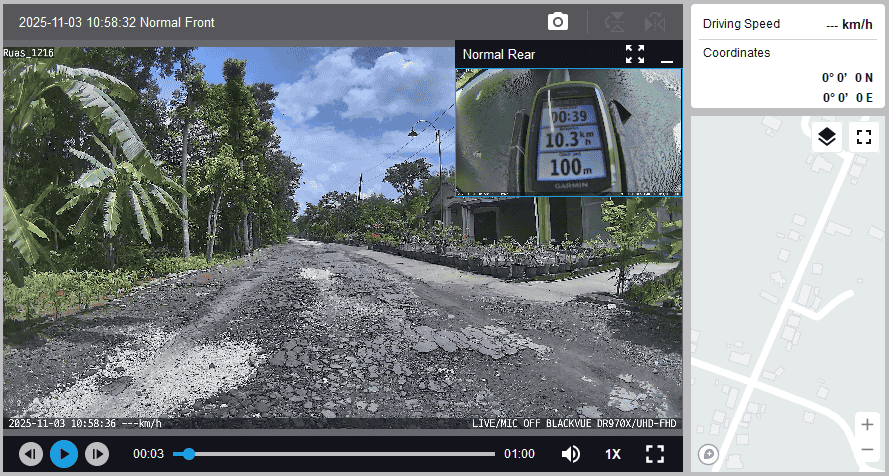Re-center the map on the vehicle location
The height and width of the screenshot is (476, 889).
(709, 454)
